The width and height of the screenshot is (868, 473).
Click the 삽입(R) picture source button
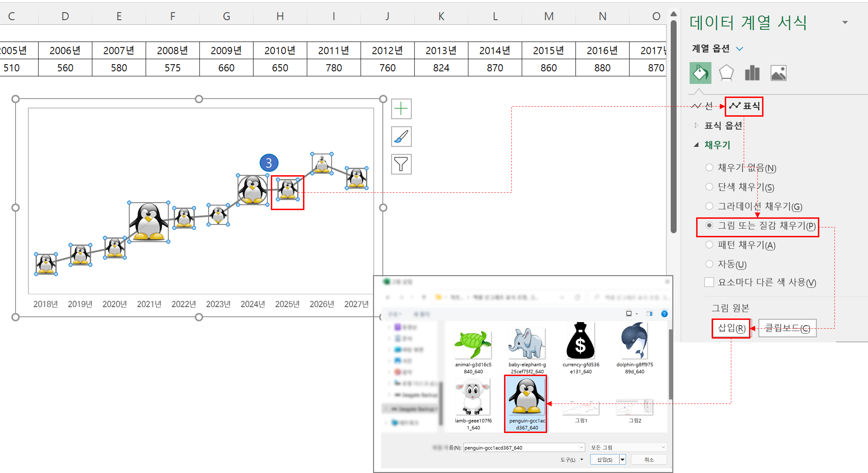click(731, 328)
